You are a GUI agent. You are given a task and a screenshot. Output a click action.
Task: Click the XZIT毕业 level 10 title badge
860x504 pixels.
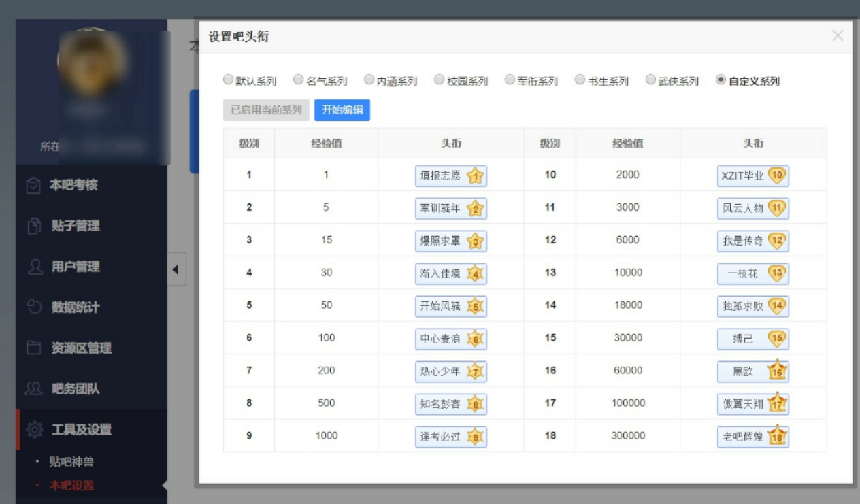click(x=752, y=175)
